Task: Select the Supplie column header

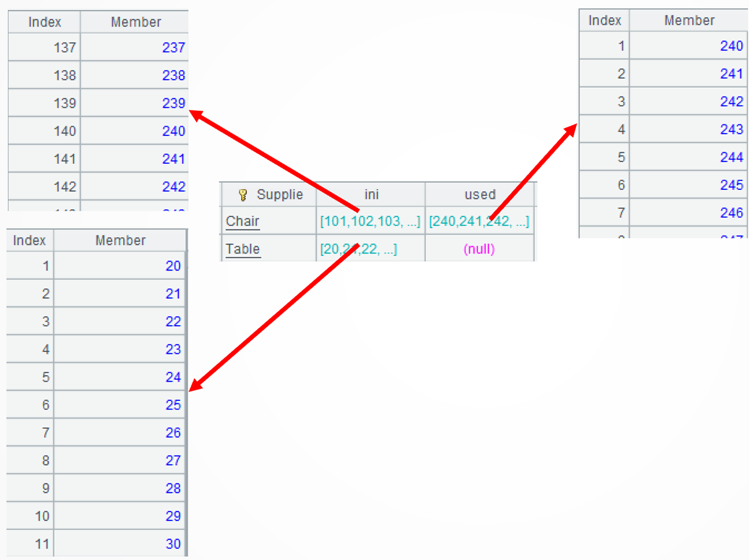Action: [268, 195]
